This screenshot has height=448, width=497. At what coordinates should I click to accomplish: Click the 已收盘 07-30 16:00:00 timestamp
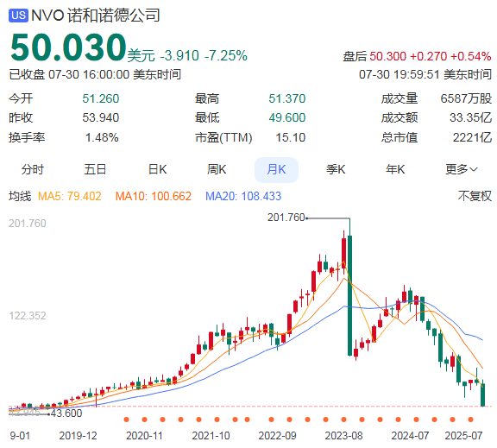(95, 75)
